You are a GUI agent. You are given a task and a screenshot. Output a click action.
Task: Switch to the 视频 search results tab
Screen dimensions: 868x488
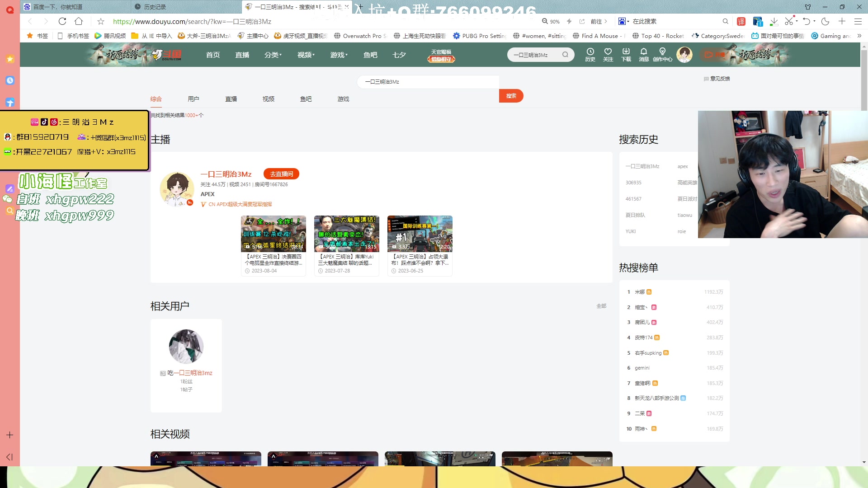tap(269, 99)
